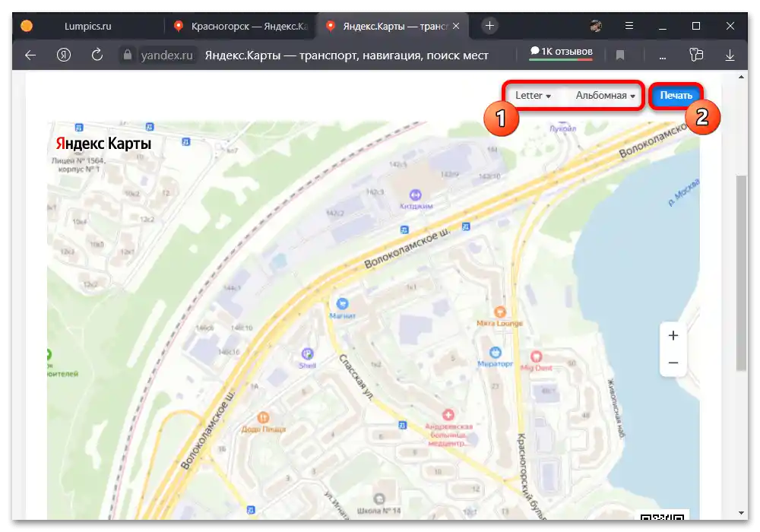This screenshot has height=532, width=760.
Task: Open the Альбомная orientation dropdown
Action: point(606,96)
